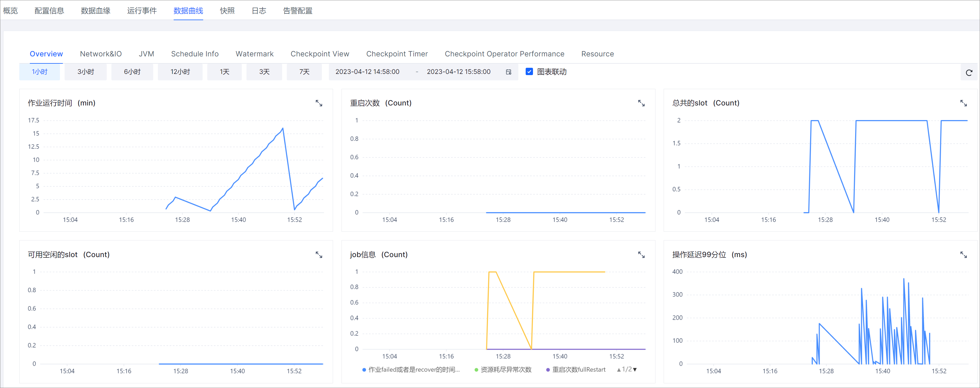
Task: Switch to the Resource tab
Action: coord(597,54)
